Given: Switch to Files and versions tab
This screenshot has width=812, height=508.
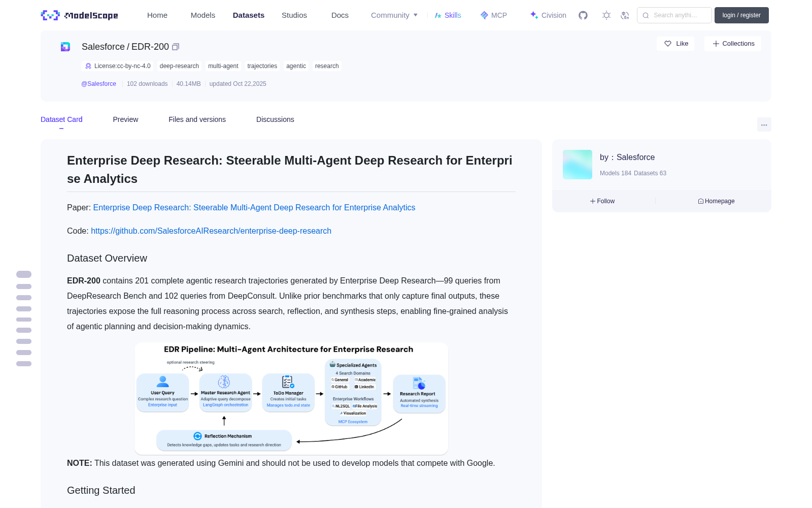Looking at the screenshot, I should [197, 119].
